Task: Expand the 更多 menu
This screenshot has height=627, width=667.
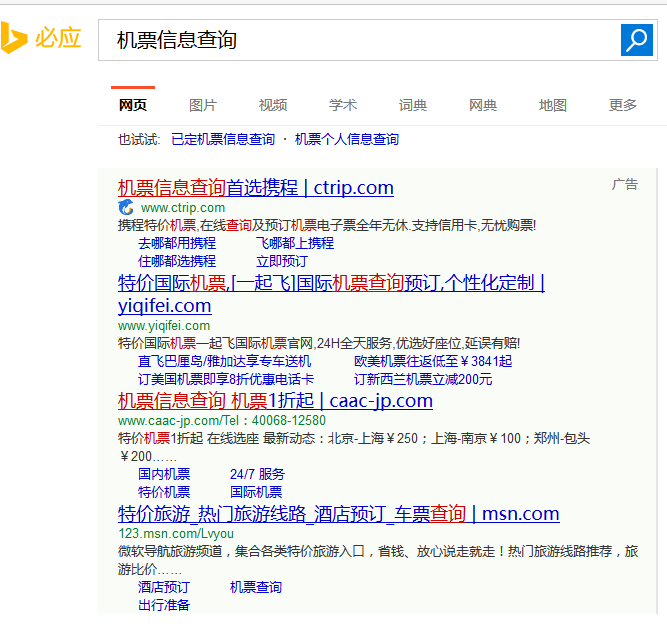Action: click(x=623, y=105)
